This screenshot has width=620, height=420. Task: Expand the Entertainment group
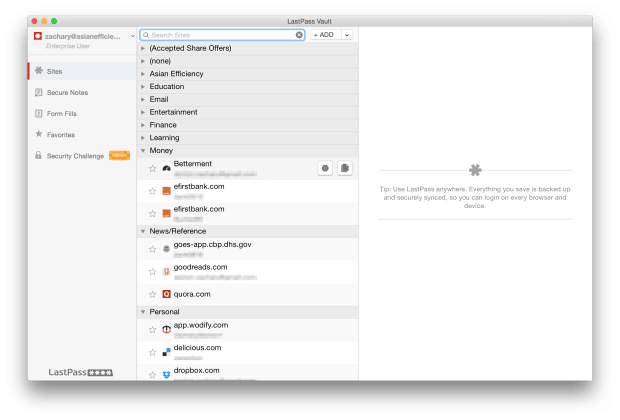[143, 112]
